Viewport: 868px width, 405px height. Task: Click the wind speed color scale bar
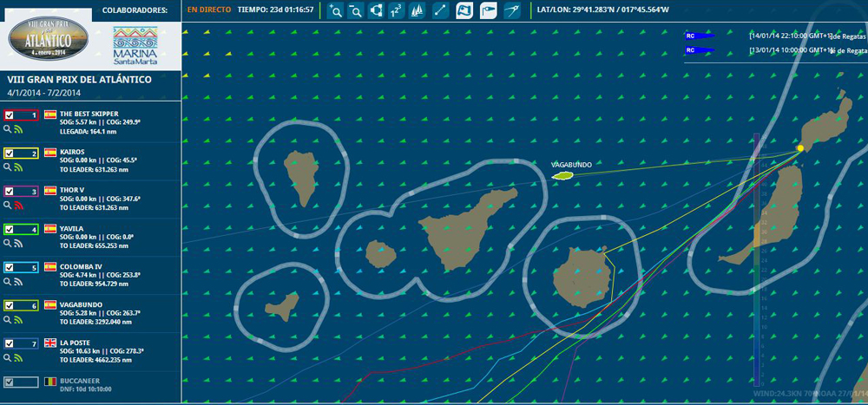757,260
